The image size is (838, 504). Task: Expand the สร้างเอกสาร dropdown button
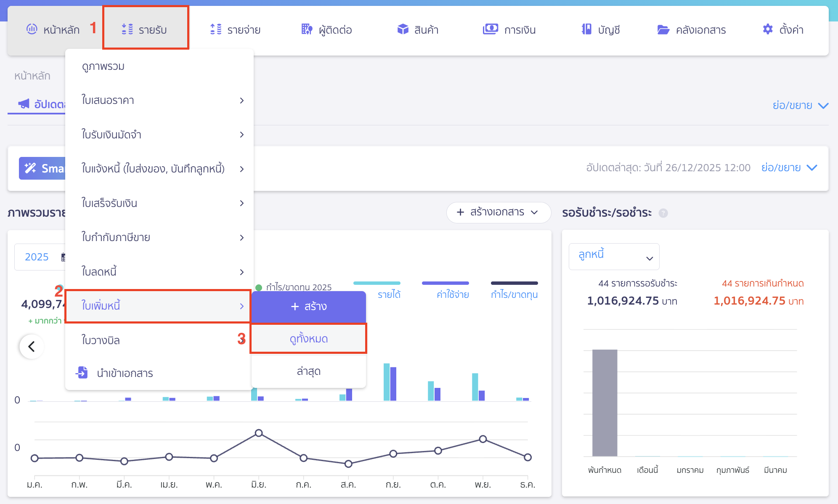pyautogui.click(x=498, y=212)
